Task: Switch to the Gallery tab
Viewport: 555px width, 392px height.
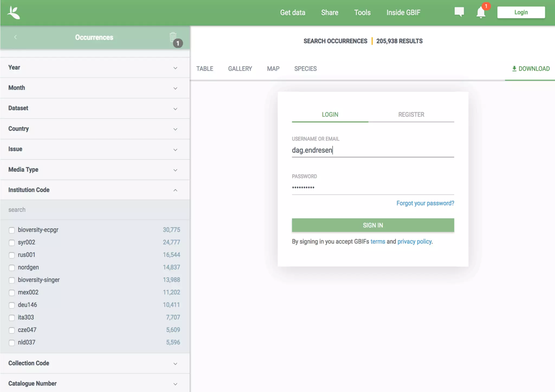Action: tap(240, 69)
